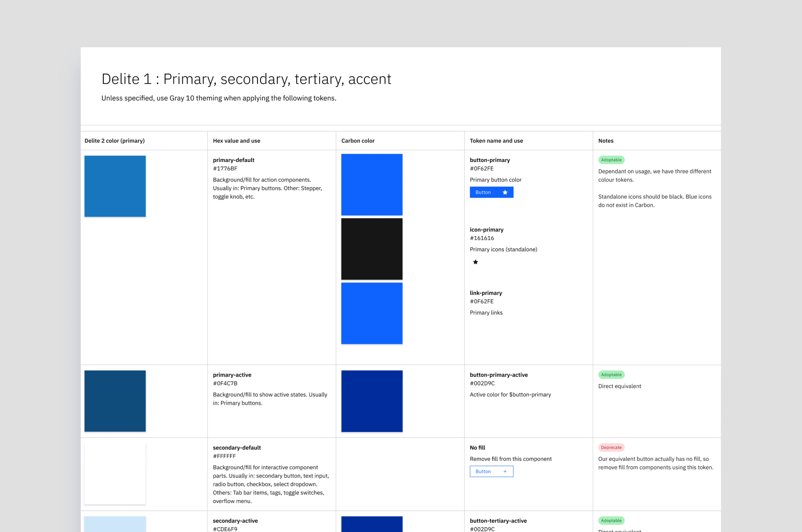The width and height of the screenshot is (802, 532).
Task: Click the 'primary-active' token name
Action: point(232,375)
